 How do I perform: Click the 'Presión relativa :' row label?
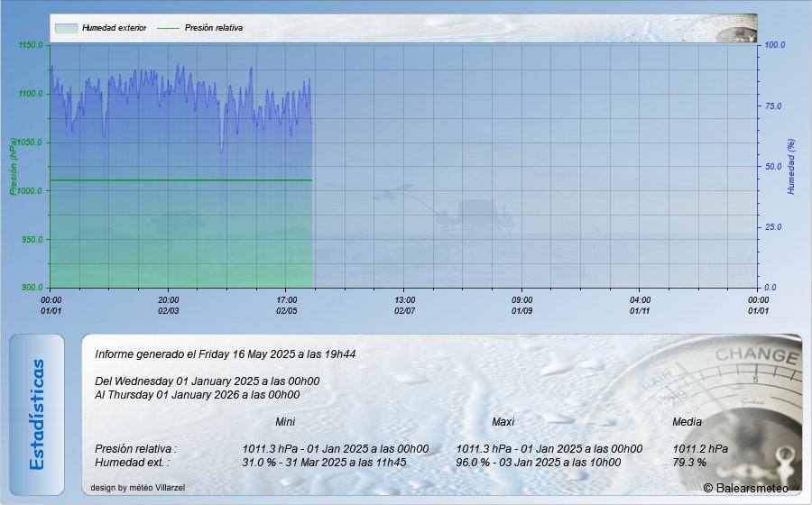click(x=135, y=448)
